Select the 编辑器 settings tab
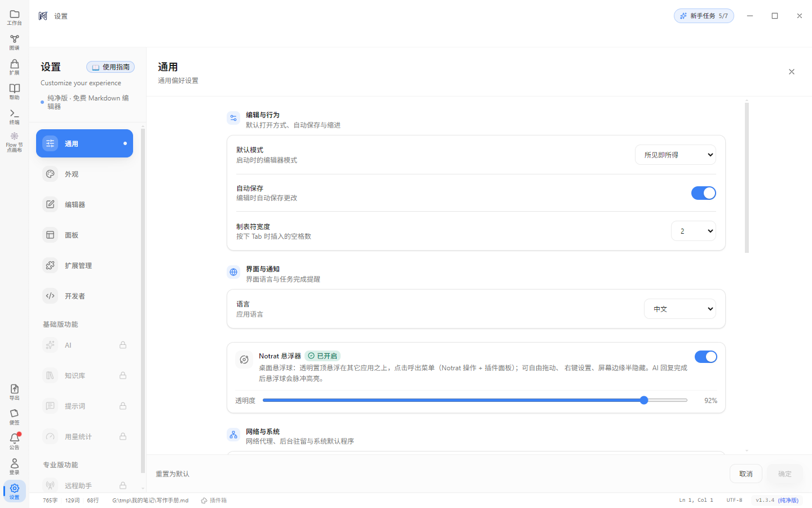Viewport: 812px width, 508px height. 85,204
